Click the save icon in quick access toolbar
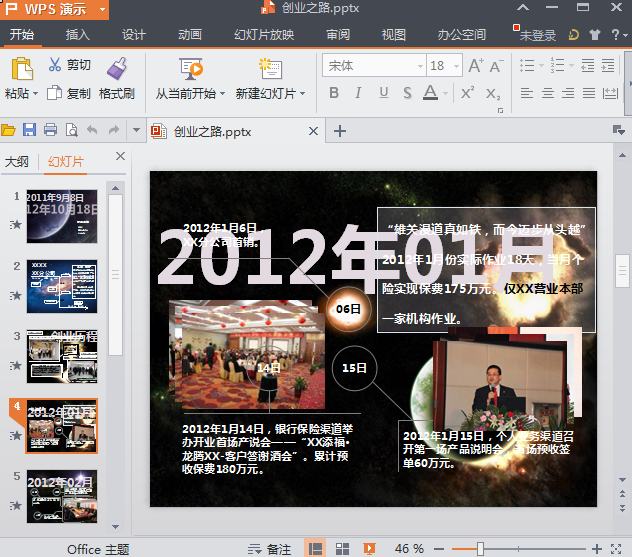 [x=29, y=131]
